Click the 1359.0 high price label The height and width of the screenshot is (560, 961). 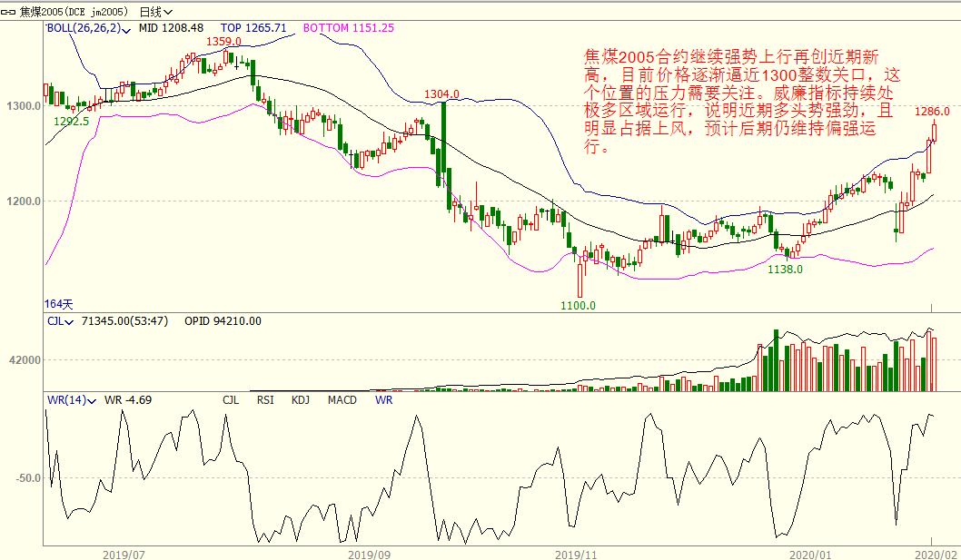(x=223, y=42)
